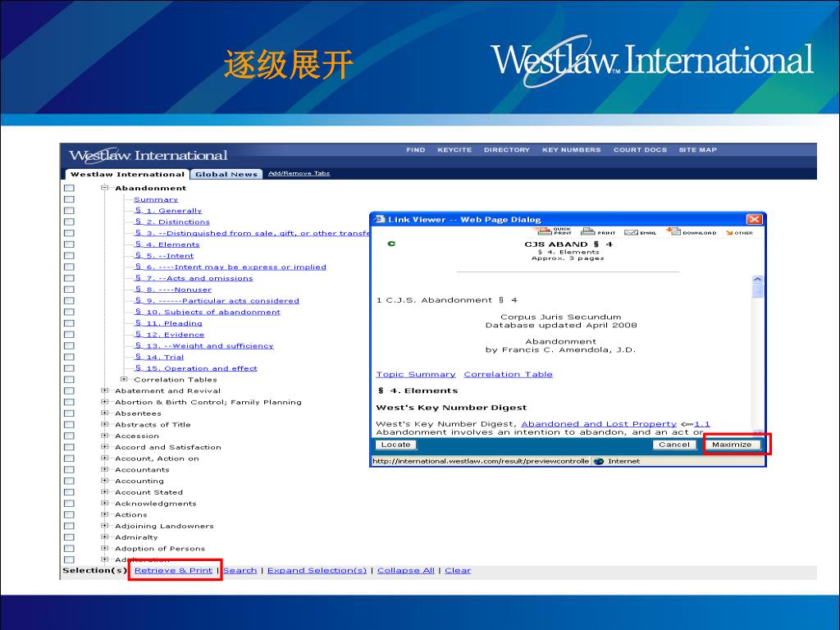Screen dimensions: 840x630
Task: Switch to the Global News tab
Action: (226, 174)
